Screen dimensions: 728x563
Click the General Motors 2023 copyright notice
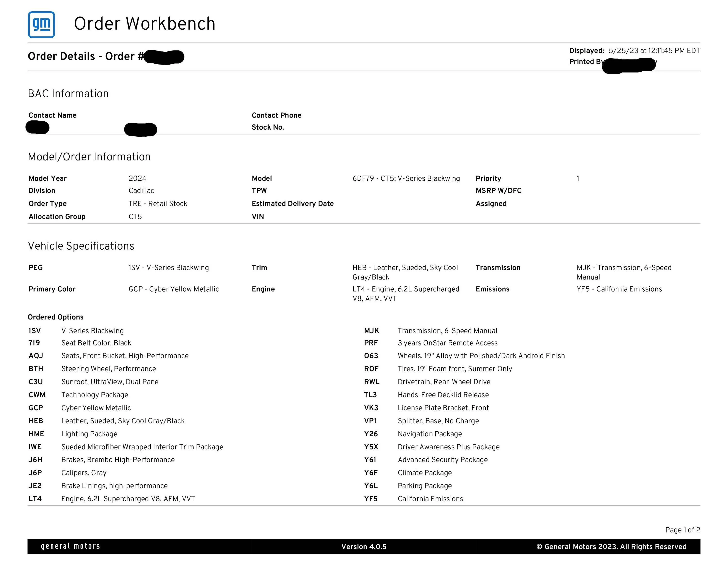[611, 547]
